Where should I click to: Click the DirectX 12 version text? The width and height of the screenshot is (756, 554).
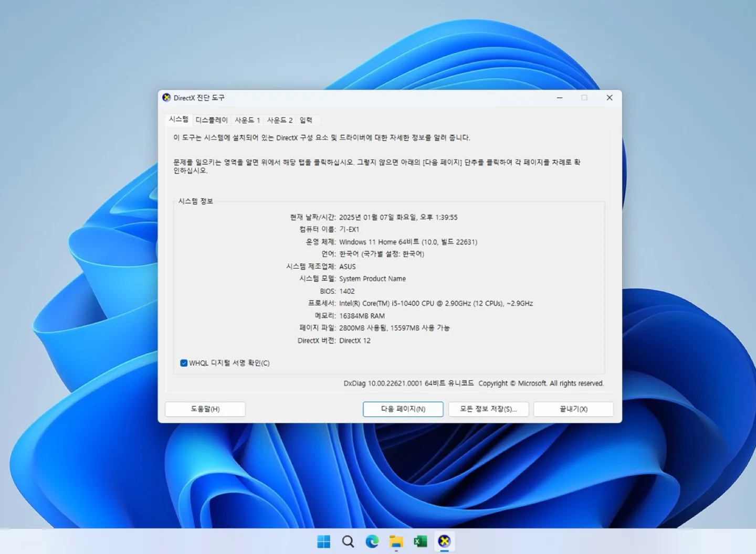click(355, 340)
